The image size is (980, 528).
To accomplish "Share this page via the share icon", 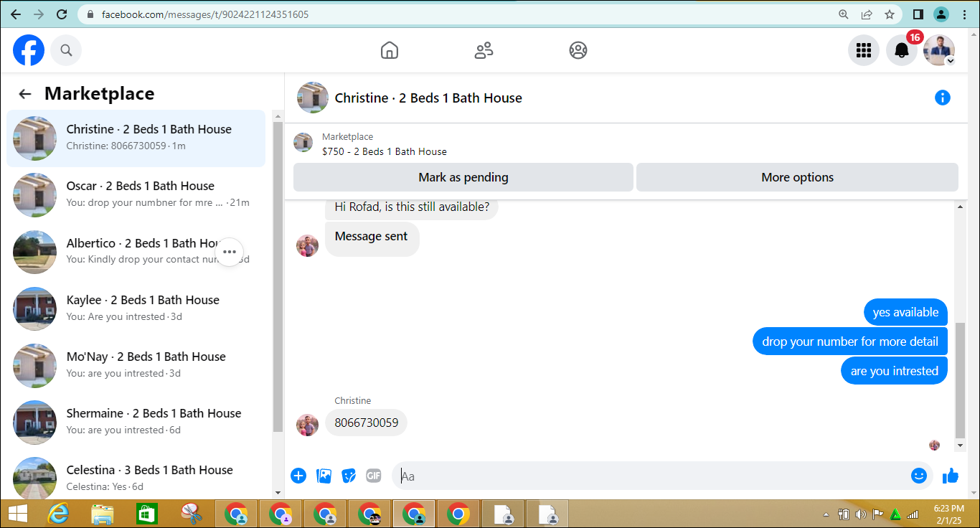I will (867, 14).
